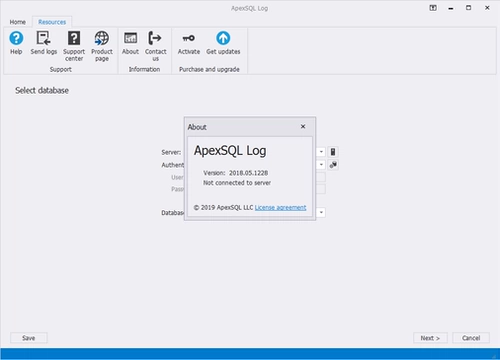Viewport: 500px width, 360px height.
Task: Close the About dialog
Action: 303,127
